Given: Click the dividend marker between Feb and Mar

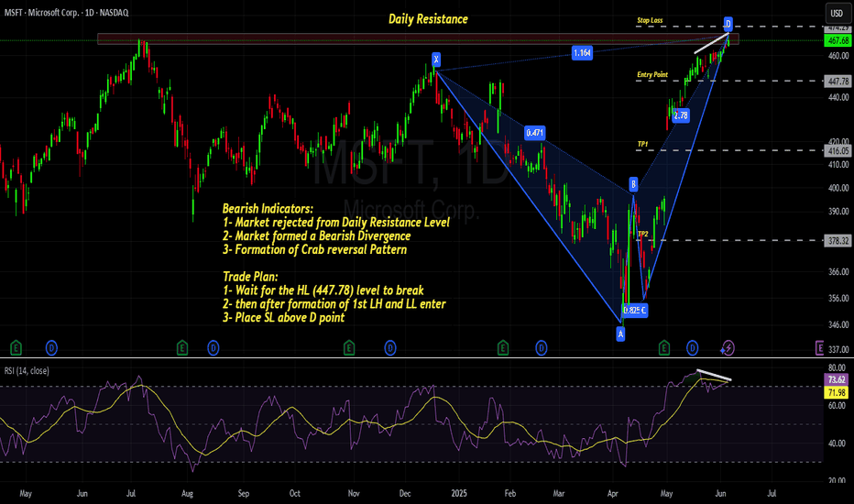Looking at the screenshot, I should pyautogui.click(x=541, y=347).
